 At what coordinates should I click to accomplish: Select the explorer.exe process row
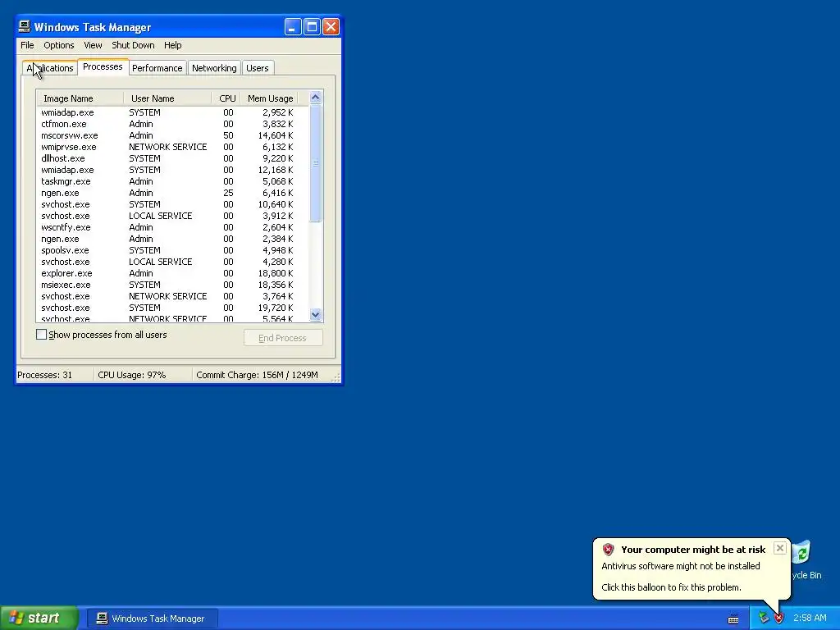point(172,273)
